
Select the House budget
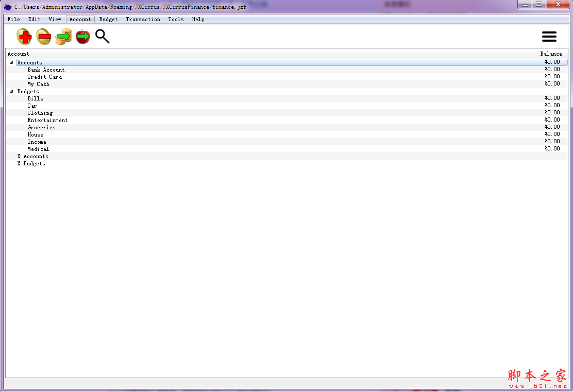click(x=286, y=135)
